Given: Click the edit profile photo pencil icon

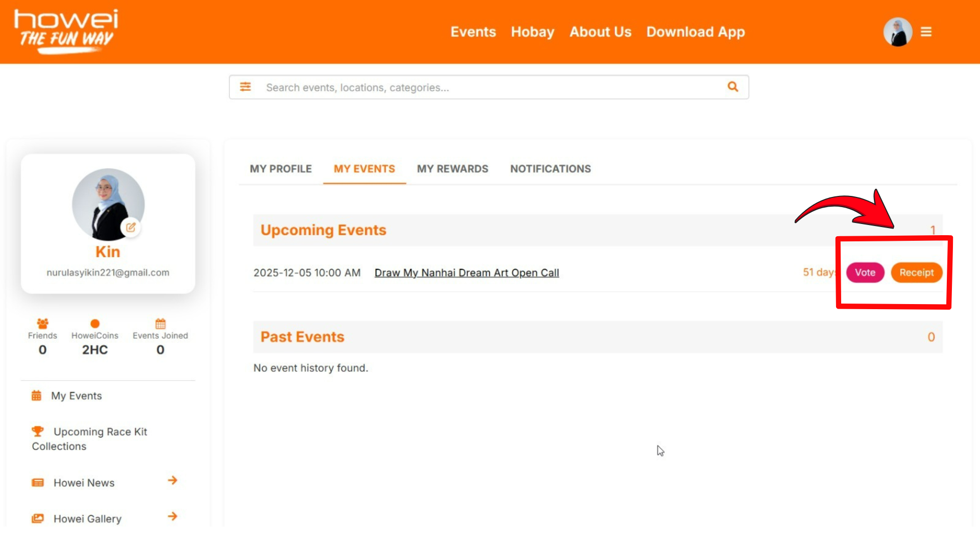Looking at the screenshot, I should (131, 228).
